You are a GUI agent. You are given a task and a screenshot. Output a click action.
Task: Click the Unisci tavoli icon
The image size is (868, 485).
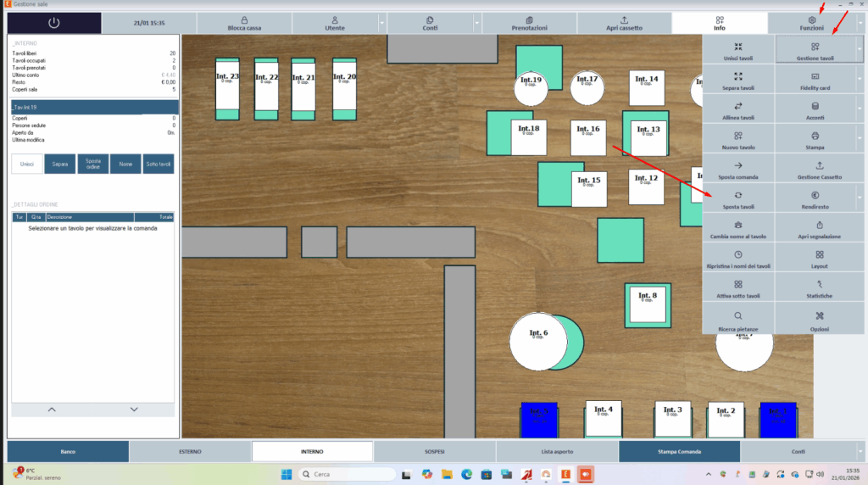738,47
